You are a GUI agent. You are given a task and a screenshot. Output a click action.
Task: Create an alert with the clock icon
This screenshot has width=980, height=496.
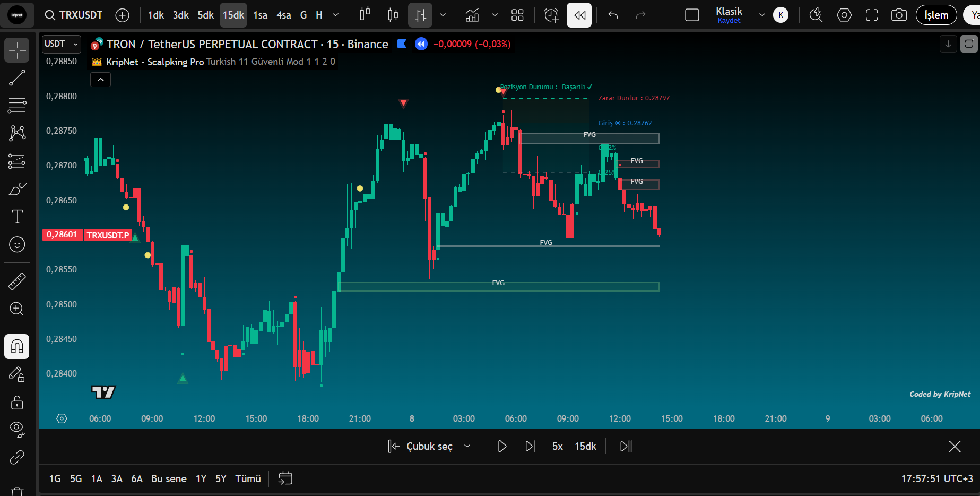(551, 15)
